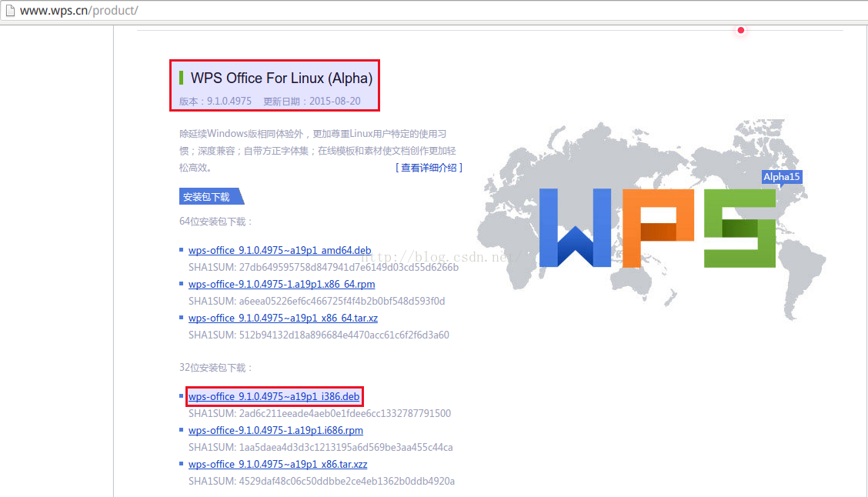
Task: Click the 32位安装包下载 section label
Action: click(x=216, y=368)
